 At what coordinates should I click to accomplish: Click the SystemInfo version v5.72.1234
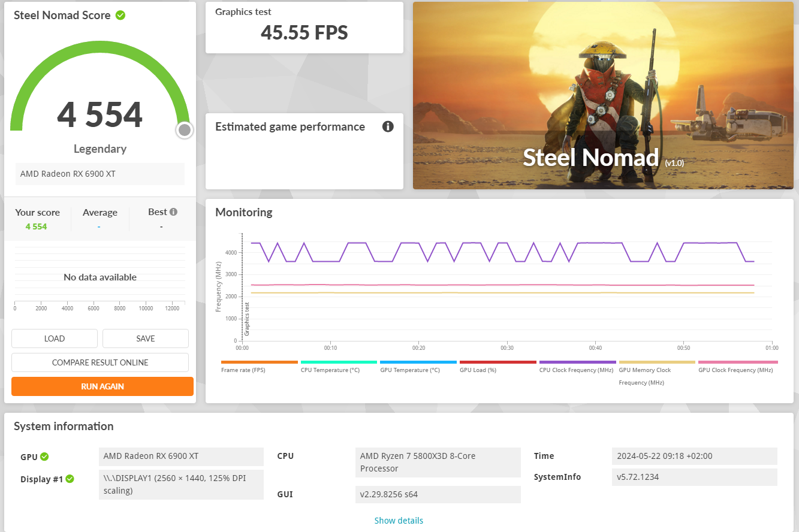pos(695,477)
